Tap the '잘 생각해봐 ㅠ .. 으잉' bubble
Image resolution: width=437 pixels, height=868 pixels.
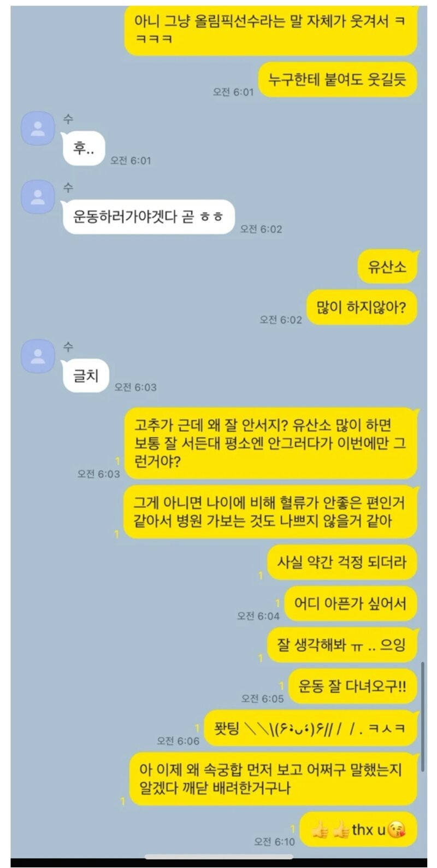pyautogui.click(x=342, y=645)
